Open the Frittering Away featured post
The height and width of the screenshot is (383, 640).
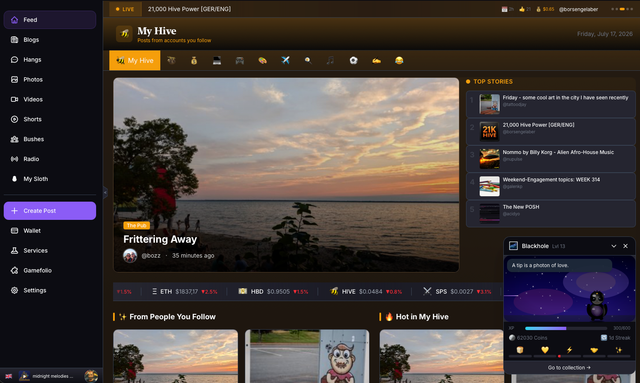[286, 175]
